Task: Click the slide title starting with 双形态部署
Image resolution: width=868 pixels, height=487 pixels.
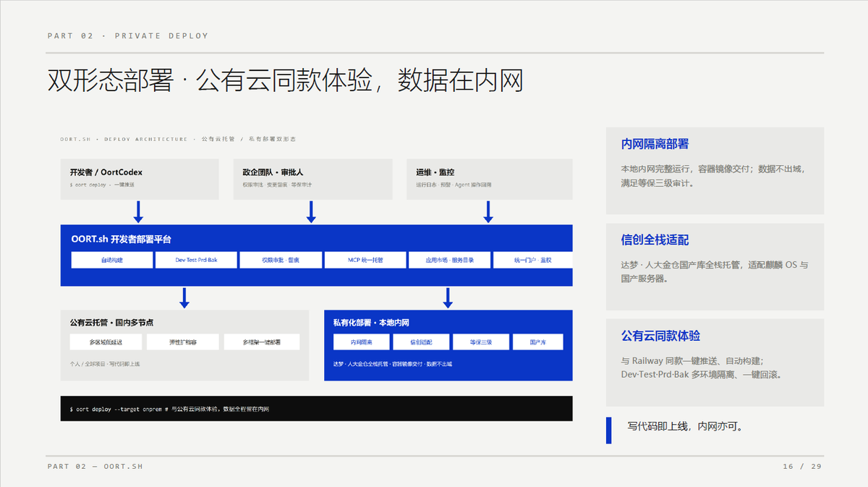Action: pos(285,81)
